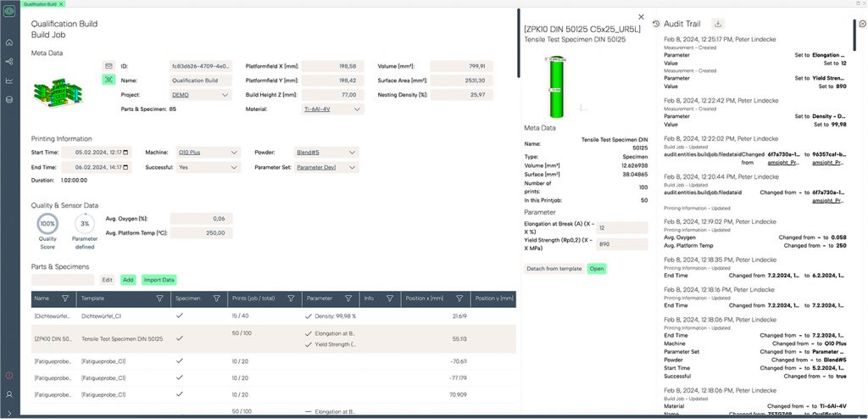
Task: Filter the Position x [mm] column
Action: (x=459, y=299)
